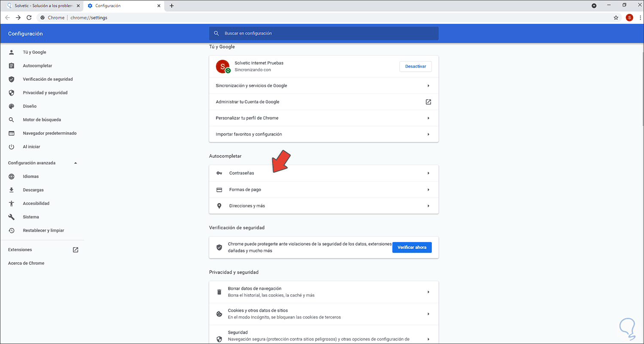
Task: Click the Direcciones y más location pin icon
Action: tap(219, 206)
